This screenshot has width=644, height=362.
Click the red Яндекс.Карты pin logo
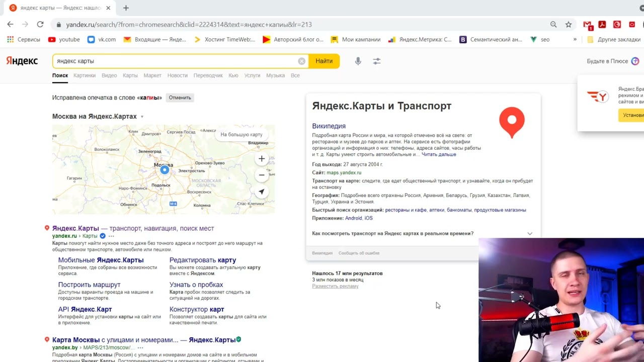(512, 122)
